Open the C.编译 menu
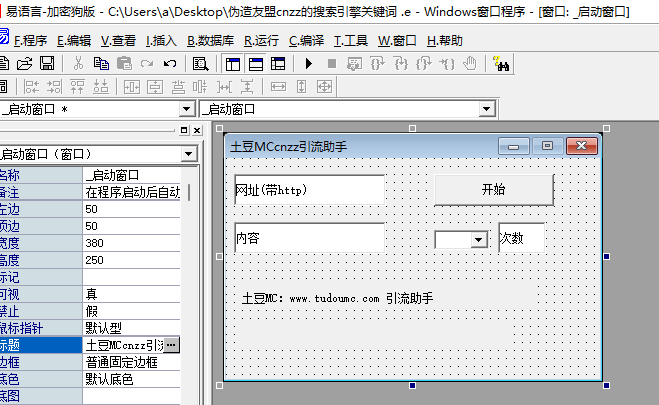The width and height of the screenshot is (659, 405). [x=306, y=41]
